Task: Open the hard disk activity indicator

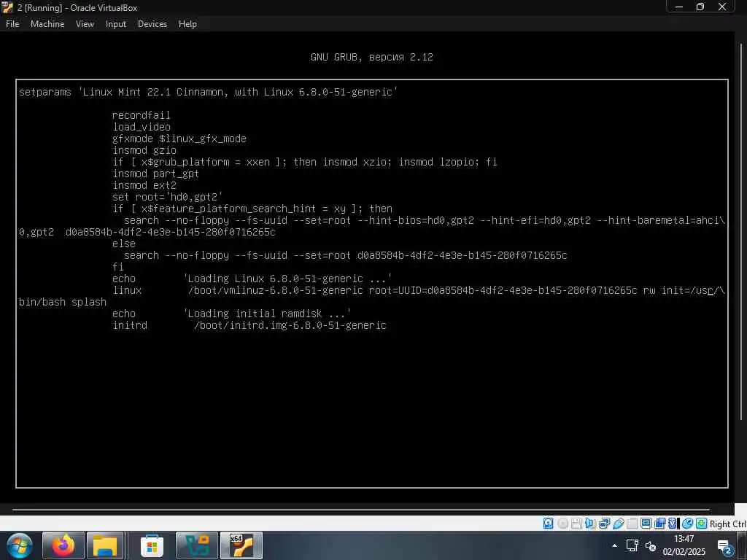Action: (x=549, y=524)
